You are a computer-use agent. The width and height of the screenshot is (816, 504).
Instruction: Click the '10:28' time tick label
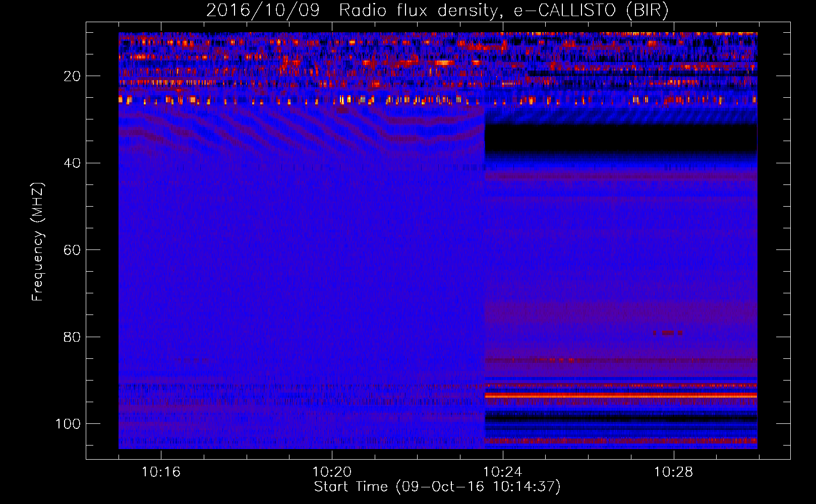(x=674, y=472)
